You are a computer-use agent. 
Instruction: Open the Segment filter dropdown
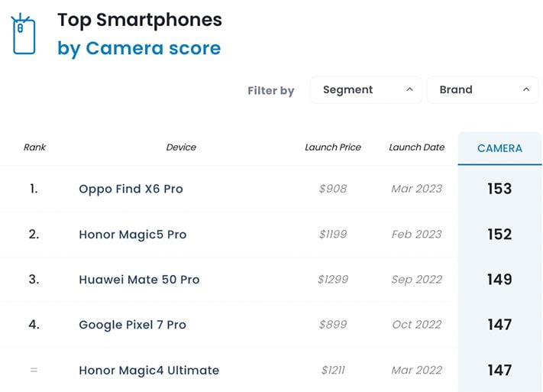tap(366, 89)
